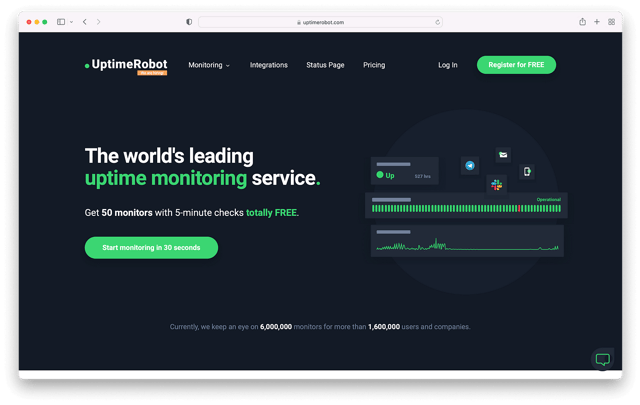This screenshot has width=640, height=405.
Task: Click Start monitoring in 30 seconds
Action: [x=151, y=247]
